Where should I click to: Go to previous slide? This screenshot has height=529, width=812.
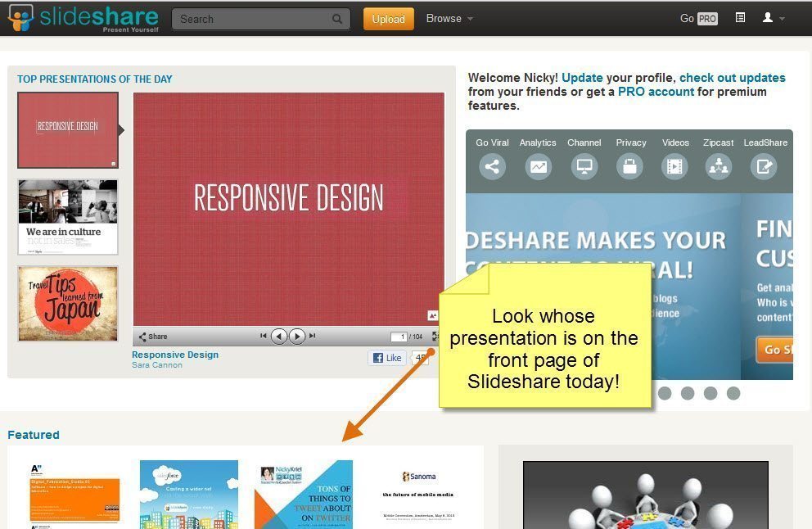click(x=279, y=337)
